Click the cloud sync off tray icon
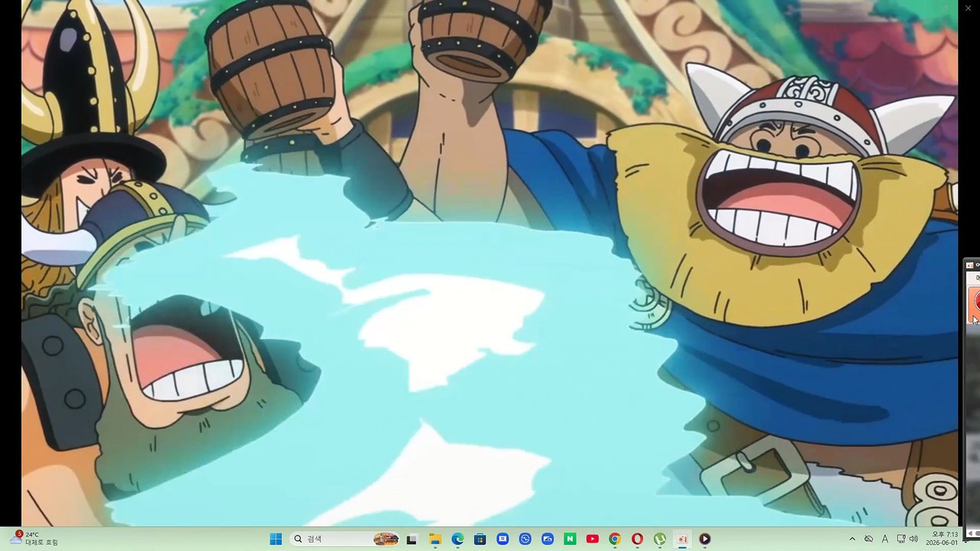Image resolution: width=980 pixels, height=551 pixels. tap(869, 540)
